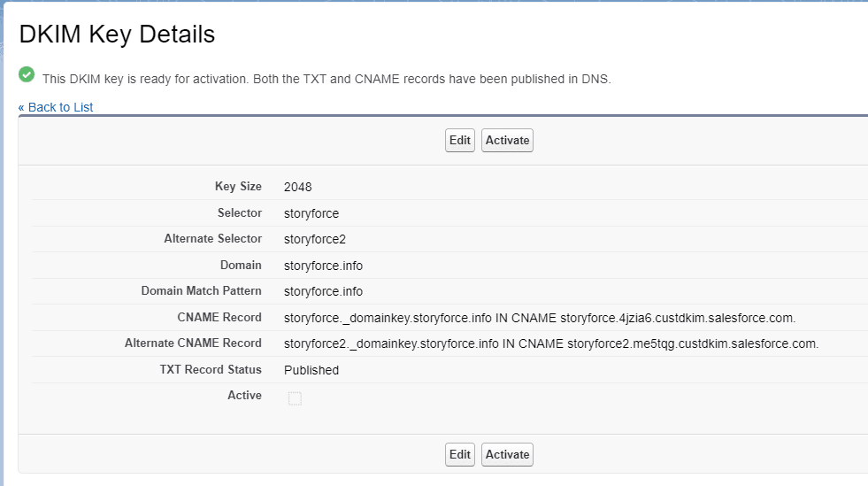Click the top Activate button
The image size is (868, 486).
[x=507, y=141]
